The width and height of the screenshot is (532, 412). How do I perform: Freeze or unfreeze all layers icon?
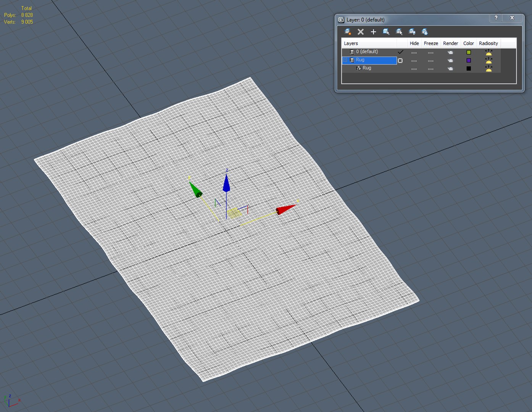(425, 32)
